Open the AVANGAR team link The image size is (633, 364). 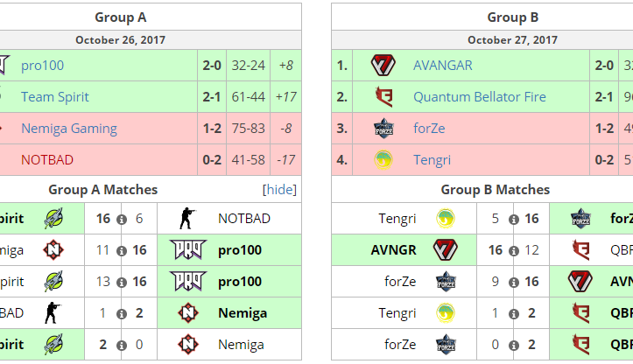[442, 65]
